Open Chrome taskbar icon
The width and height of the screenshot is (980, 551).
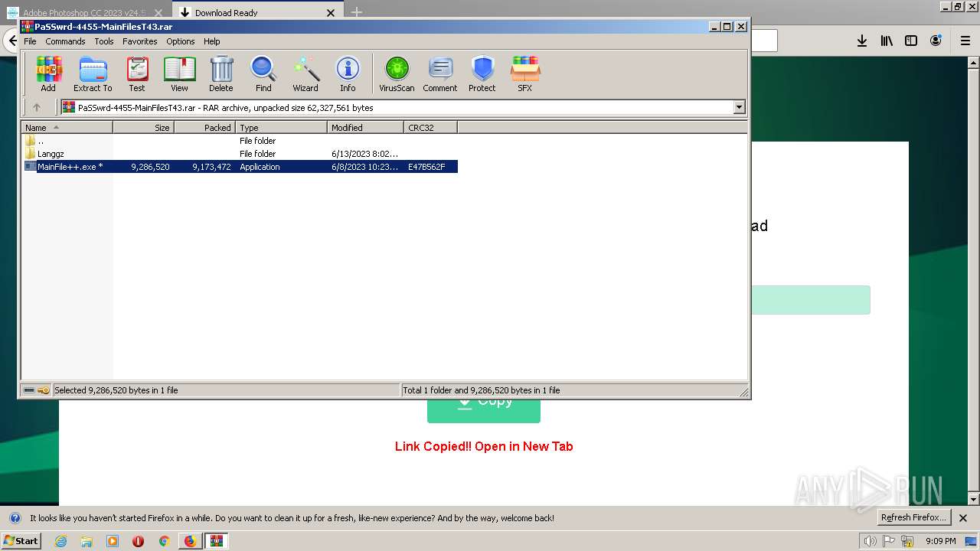164,541
